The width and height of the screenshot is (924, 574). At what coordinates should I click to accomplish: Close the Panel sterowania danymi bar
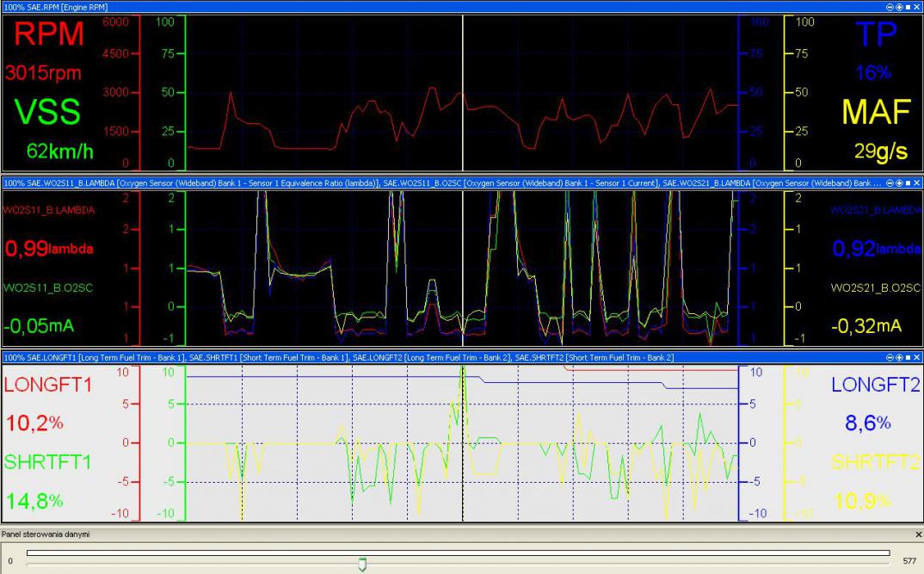click(x=918, y=534)
